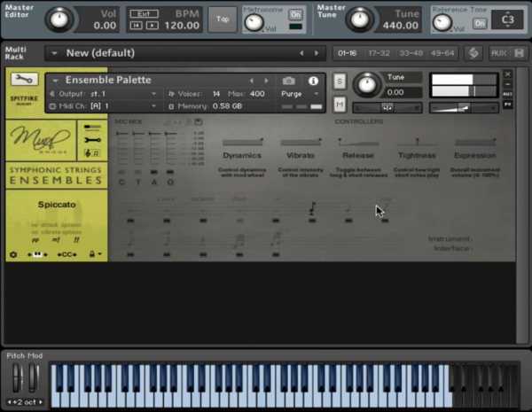This screenshot has width=532, height=412.
Task: Open instrument edit mode wrench button
Action: [24, 79]
